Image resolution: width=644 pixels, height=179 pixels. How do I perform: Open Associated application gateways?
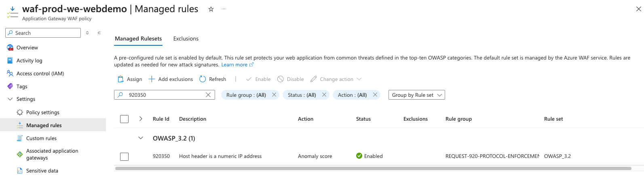coord(52,154)
